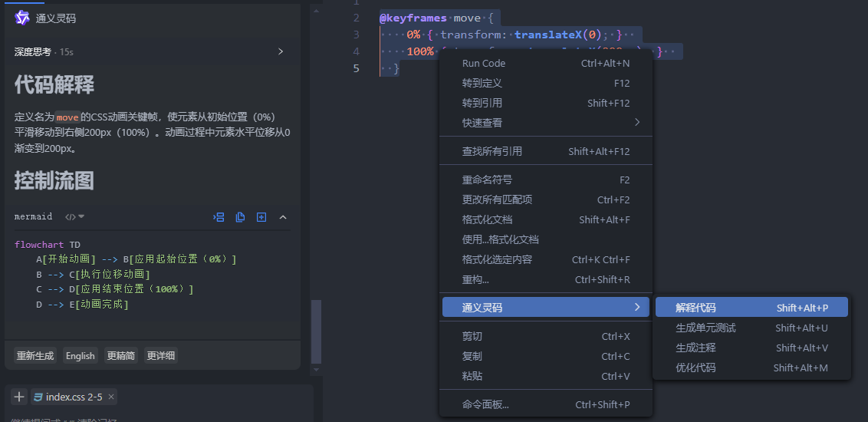Open 命令面板... from the context menu
Viewport: 868px width, 422px height.
click(x=546, y=405)
